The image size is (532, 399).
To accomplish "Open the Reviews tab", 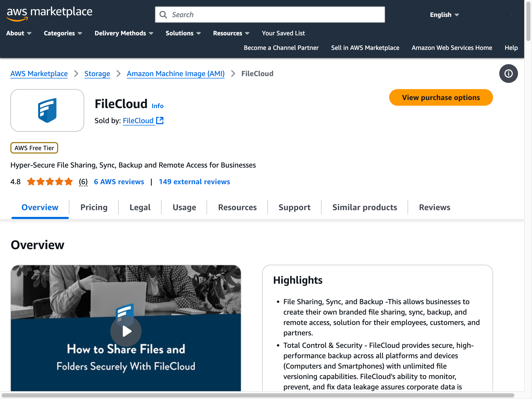I will coord(435,207).
